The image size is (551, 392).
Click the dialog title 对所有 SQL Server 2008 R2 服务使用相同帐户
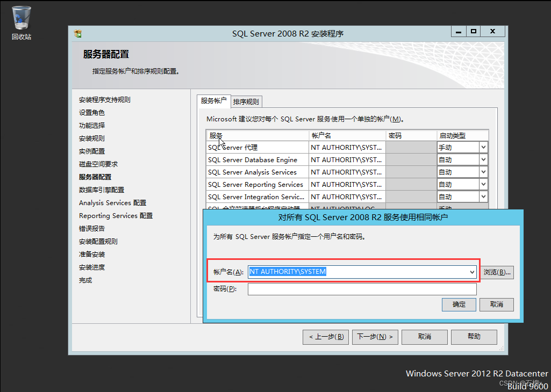[x=363, y=217]
